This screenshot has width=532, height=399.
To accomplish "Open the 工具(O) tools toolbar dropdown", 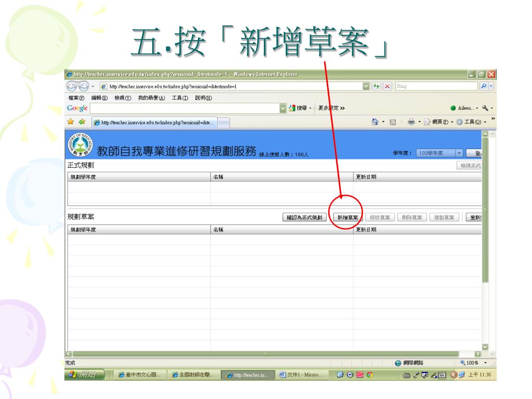I will pos(485,122).
